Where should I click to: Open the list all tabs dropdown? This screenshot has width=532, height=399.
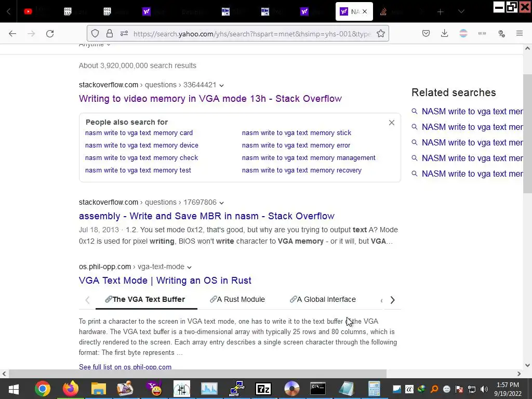point(461,11)
